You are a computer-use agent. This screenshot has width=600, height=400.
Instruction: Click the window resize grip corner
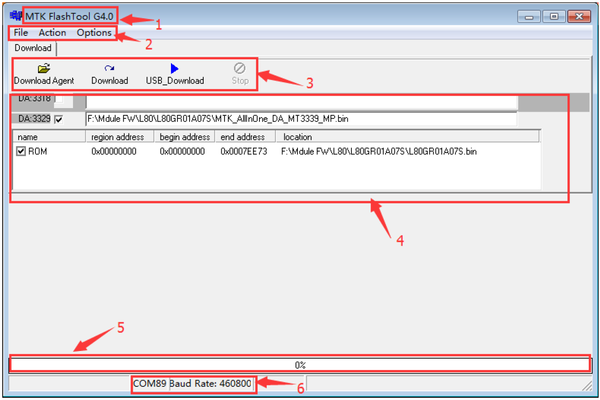(x=587, y=386)
